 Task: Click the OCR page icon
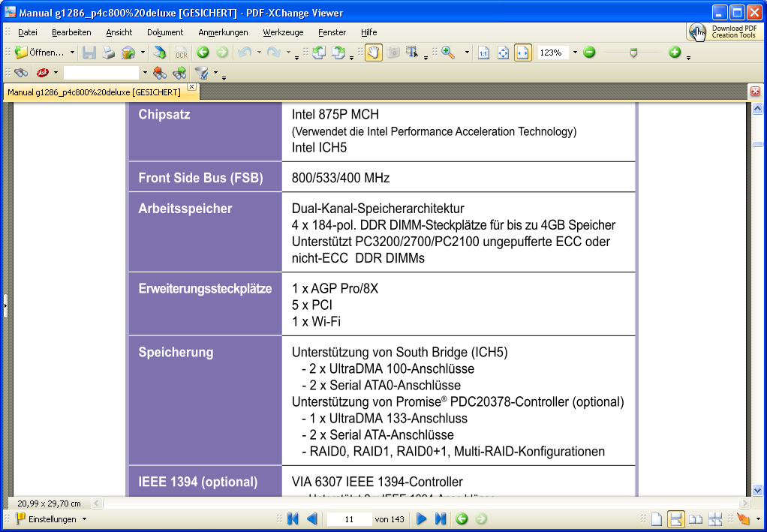coord(182,53)
